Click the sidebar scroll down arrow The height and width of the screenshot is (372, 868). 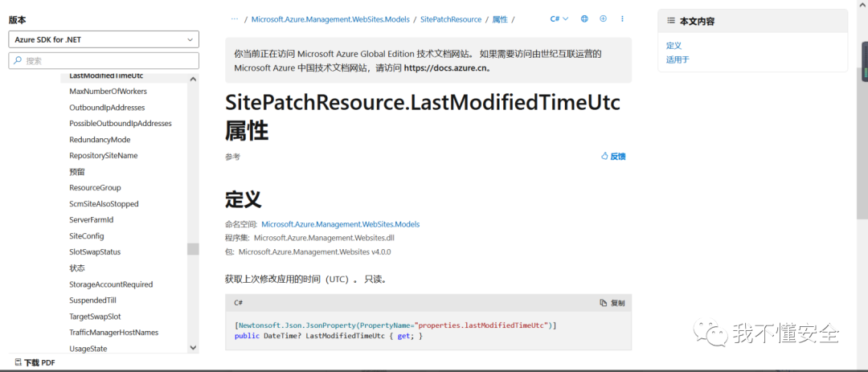(193, 348)
